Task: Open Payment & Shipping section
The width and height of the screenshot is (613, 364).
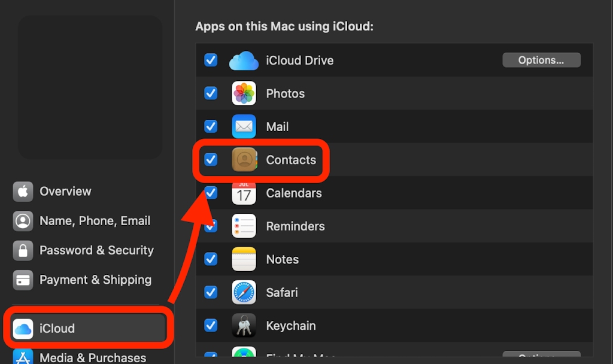Action: coord(95,280)
